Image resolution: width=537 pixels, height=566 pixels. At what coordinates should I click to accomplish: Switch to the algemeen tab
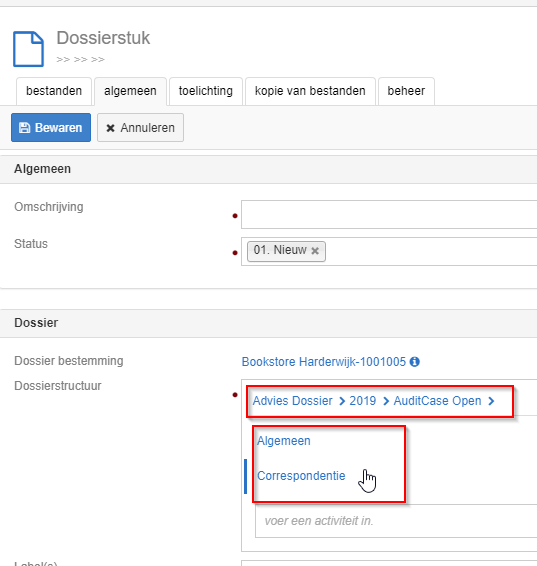click(130, 91)
